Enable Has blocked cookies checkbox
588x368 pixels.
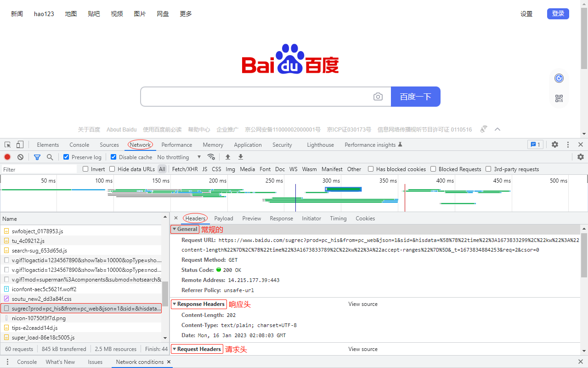click(x=371, y=169)
